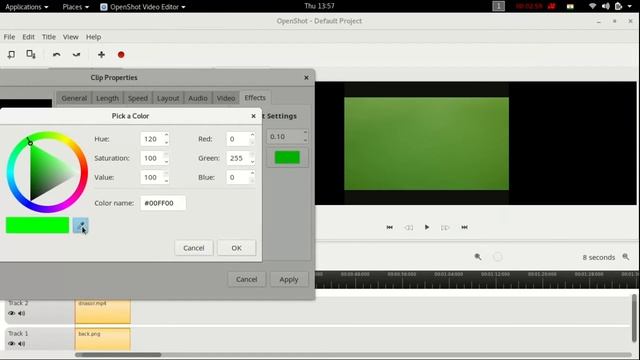
Task: Click Cancel in Pick a Color dialog
Action: [194, 248]
